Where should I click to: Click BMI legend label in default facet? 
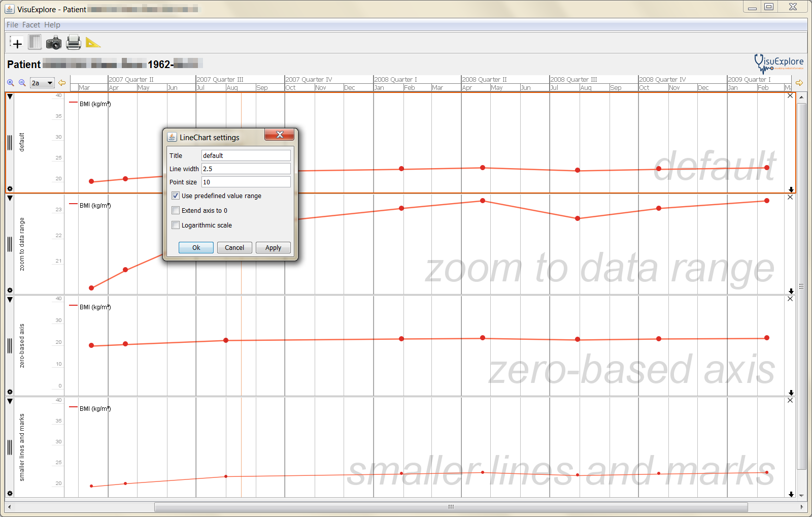[x=95, y=104]
